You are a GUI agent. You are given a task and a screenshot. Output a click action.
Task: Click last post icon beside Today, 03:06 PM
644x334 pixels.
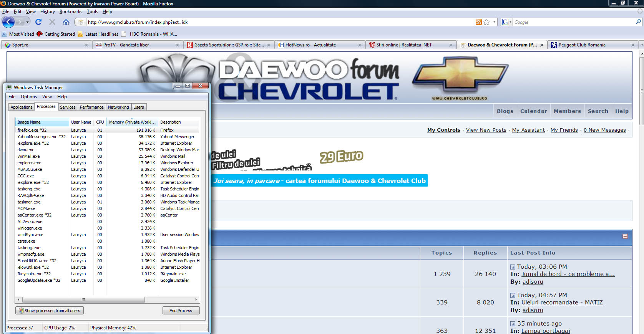tap(513, 267)
